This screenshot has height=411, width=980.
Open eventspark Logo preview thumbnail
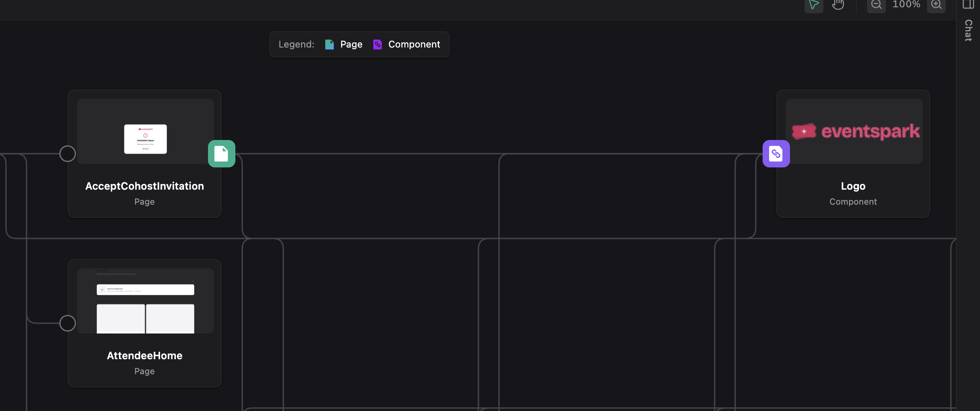[x=854, y=131]
